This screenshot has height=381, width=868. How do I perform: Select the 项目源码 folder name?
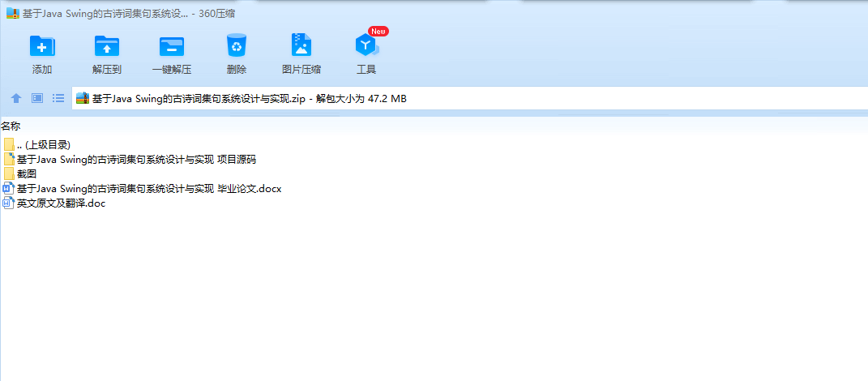click(136, 160)
